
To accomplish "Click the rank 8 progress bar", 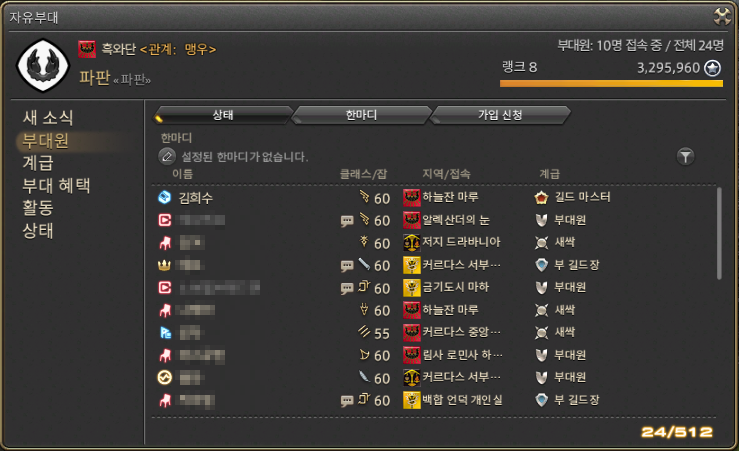I will coord(611,83).
